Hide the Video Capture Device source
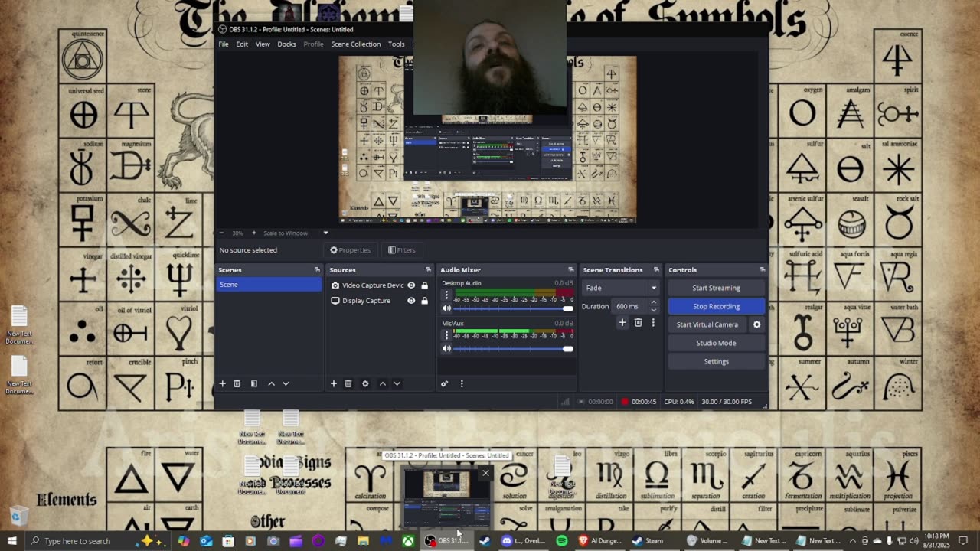Screen dimensions: 980x551 tap(411, 285)
